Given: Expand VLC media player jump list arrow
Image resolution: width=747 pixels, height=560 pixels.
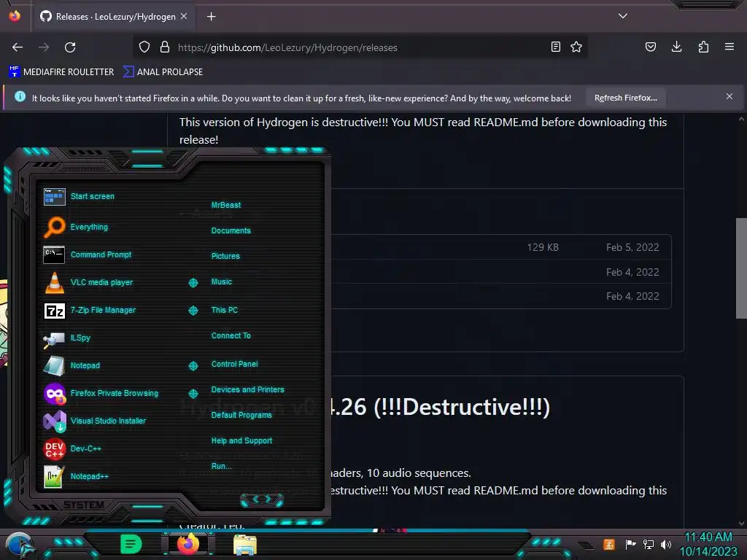Looking at the screenshot, I should 193,283.
